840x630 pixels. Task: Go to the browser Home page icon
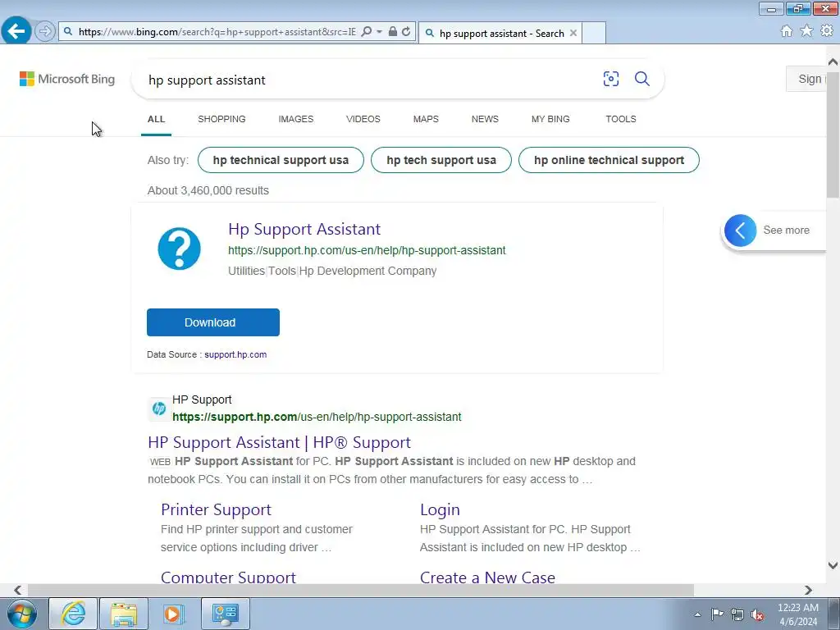pos(787,31)
